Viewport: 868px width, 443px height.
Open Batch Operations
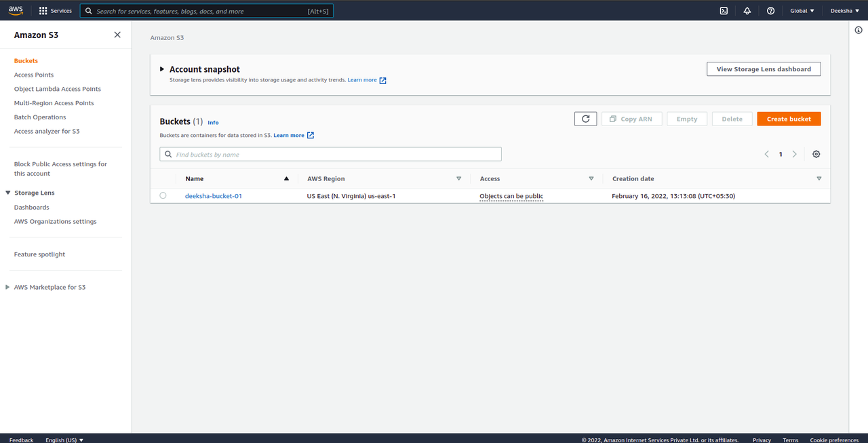[x=40, y=117]
